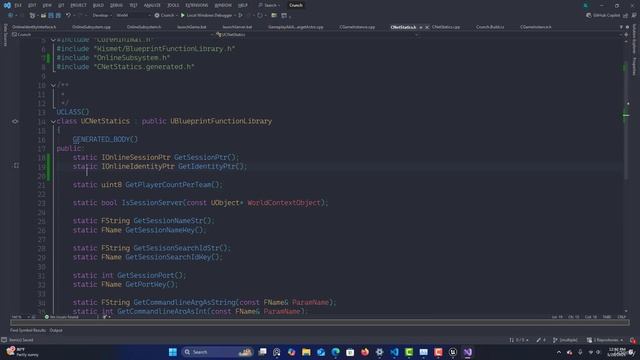Image resolution: width=640 pixels, height=360 pixels.
Task: Click the horizontal scrollbar below the editor
Action: coord(320,322)
